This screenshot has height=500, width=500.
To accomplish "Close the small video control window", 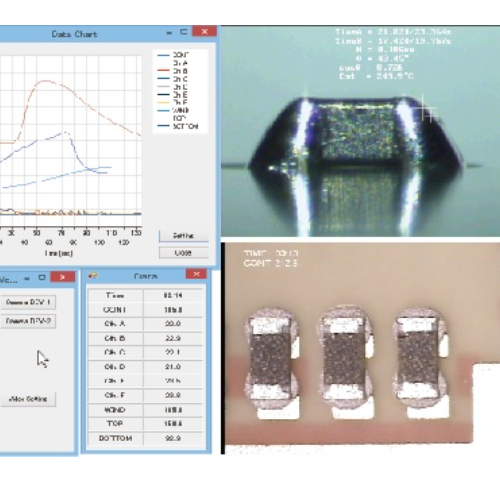I will pos(62,277).
